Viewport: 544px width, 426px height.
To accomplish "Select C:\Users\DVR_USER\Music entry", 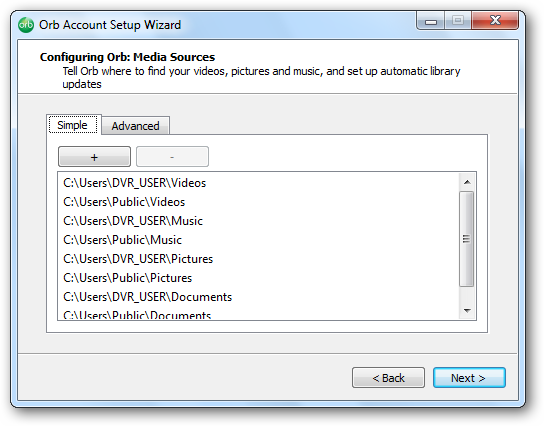I will coord(258,221).
